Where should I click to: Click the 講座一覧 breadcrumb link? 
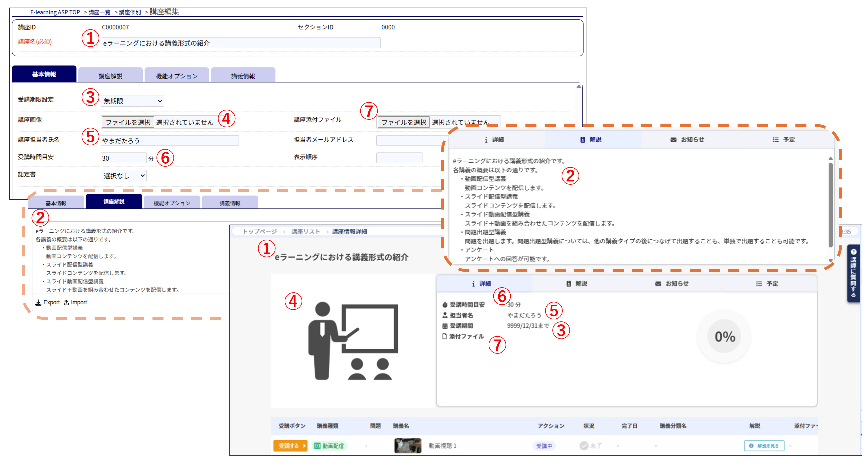point(99,12)
